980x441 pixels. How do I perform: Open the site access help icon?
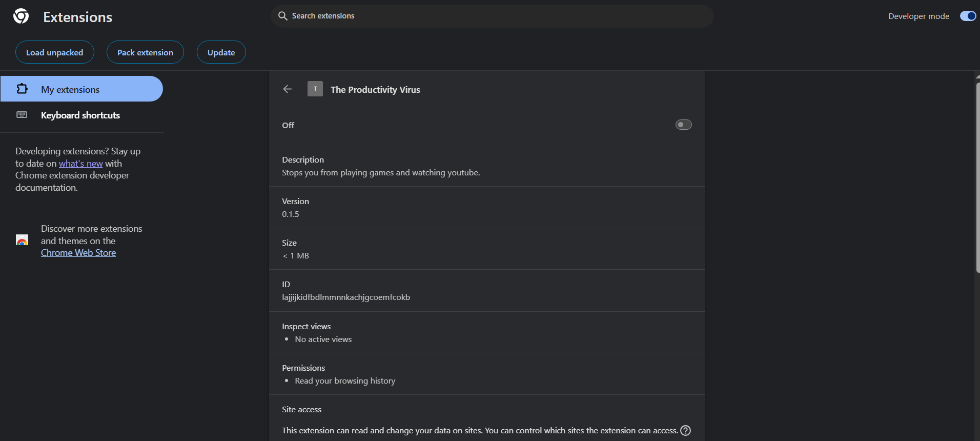[685, 430]
